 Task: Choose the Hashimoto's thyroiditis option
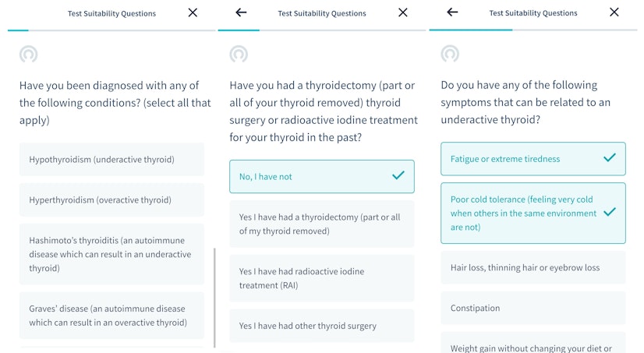coord(111,254)
